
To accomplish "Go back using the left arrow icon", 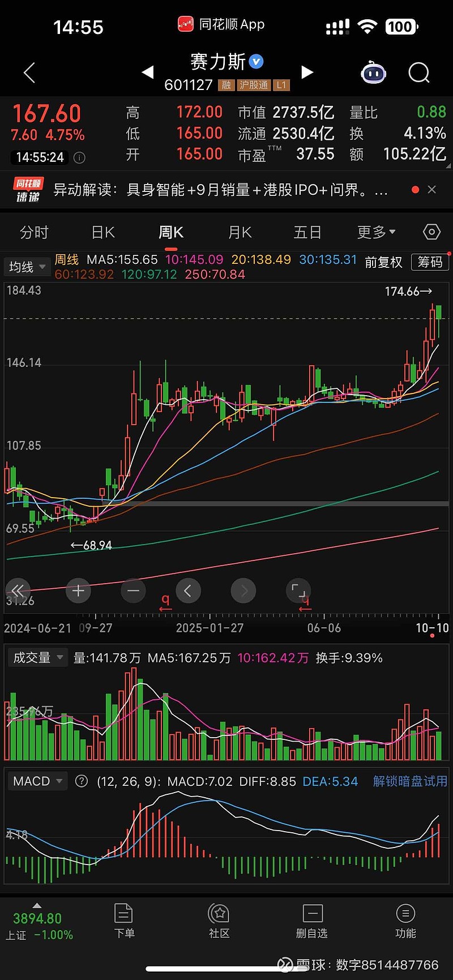I will coord(29,73).
